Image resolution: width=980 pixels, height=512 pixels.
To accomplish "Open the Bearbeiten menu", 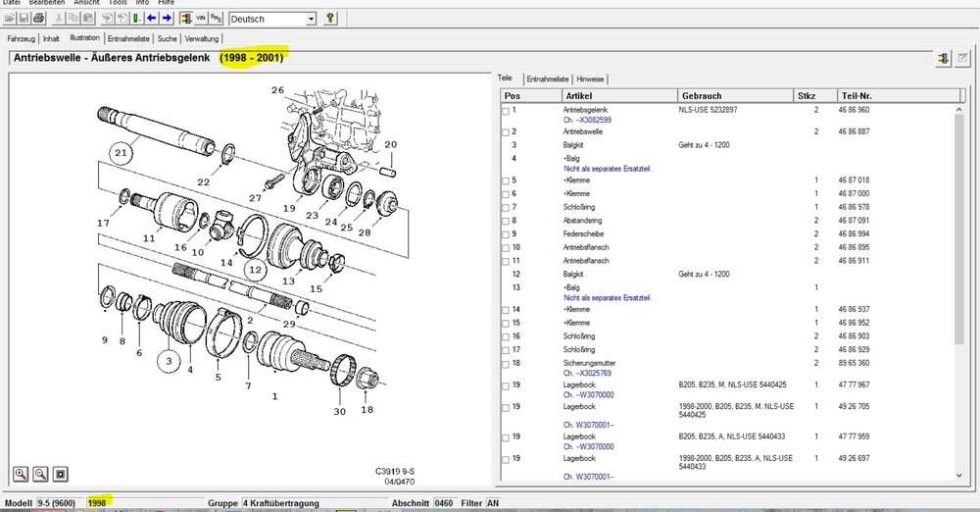I will 47,3.
